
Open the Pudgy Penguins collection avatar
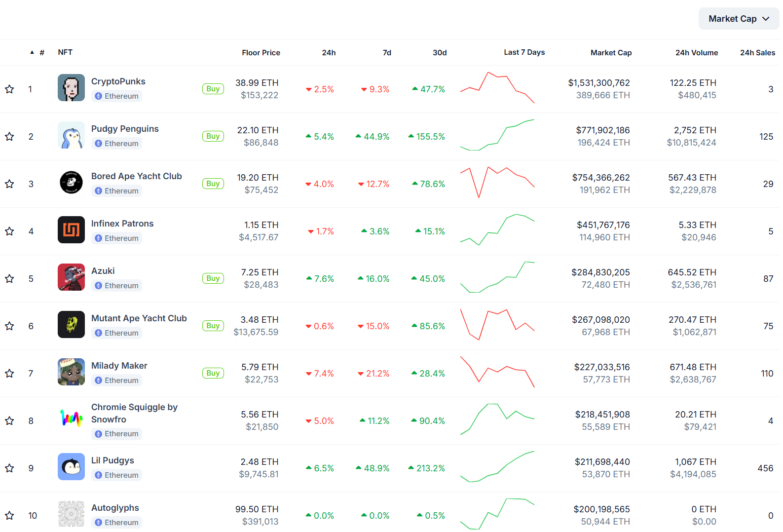point(71,135)
